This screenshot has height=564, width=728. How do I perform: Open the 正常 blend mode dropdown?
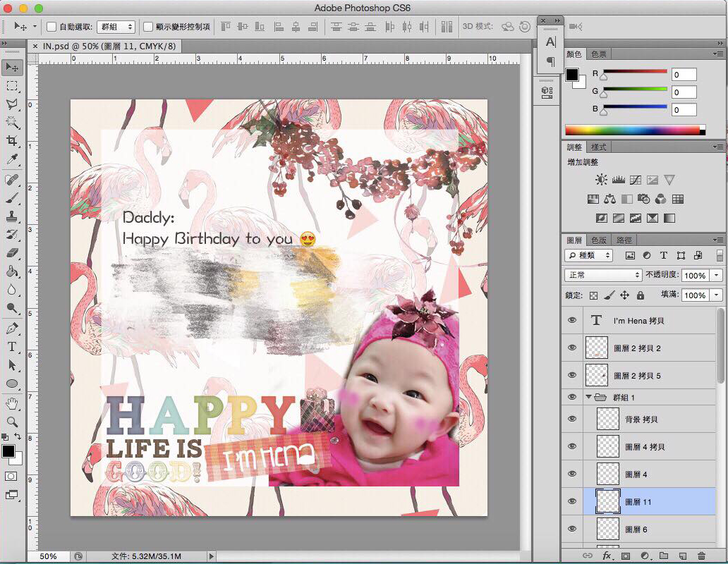(x=603, y=275)
